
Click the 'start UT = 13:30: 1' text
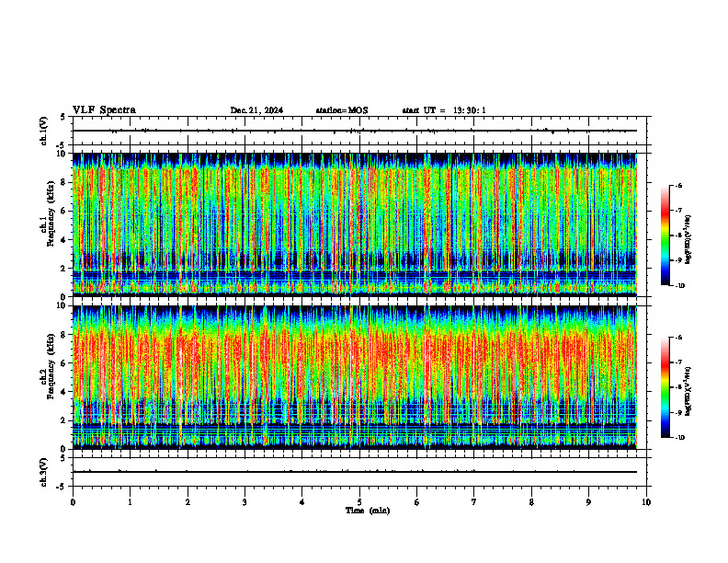click(x=444, y=110)
